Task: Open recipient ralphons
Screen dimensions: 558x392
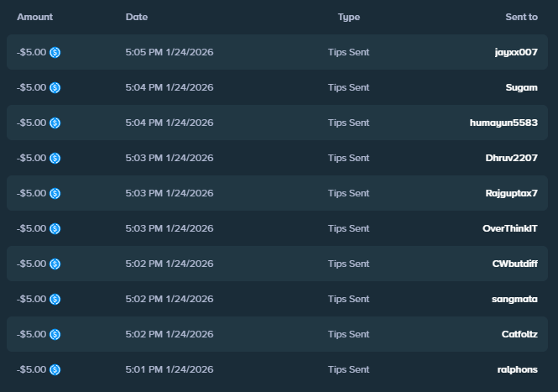Action: (518, 369)
